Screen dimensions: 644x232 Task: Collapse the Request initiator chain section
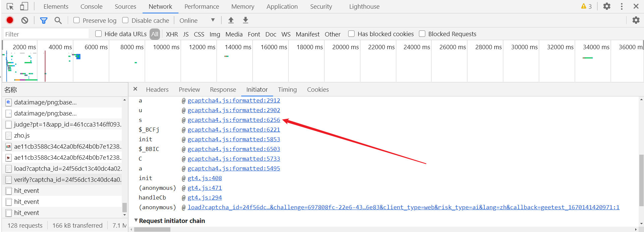[136, 220]
